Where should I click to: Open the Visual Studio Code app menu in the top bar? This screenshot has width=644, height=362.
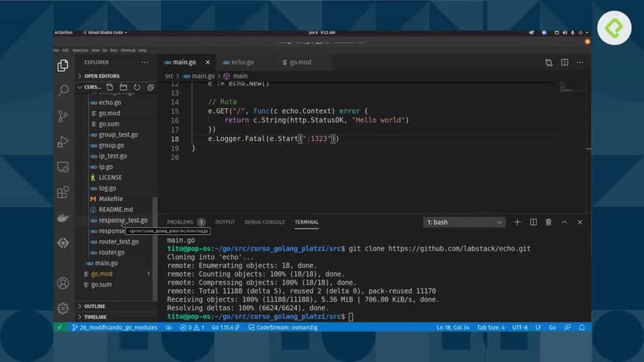[104, 33]
